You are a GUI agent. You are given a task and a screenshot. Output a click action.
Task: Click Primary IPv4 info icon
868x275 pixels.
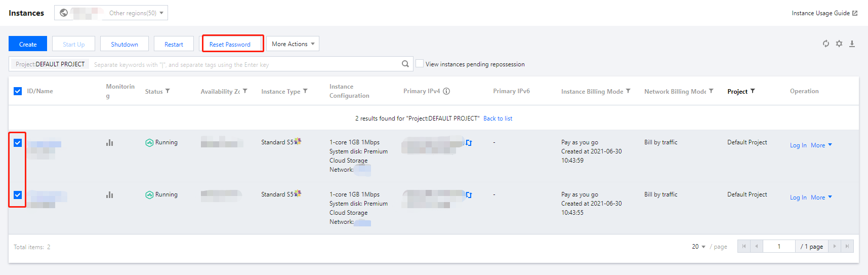click(x=446, y=91)
